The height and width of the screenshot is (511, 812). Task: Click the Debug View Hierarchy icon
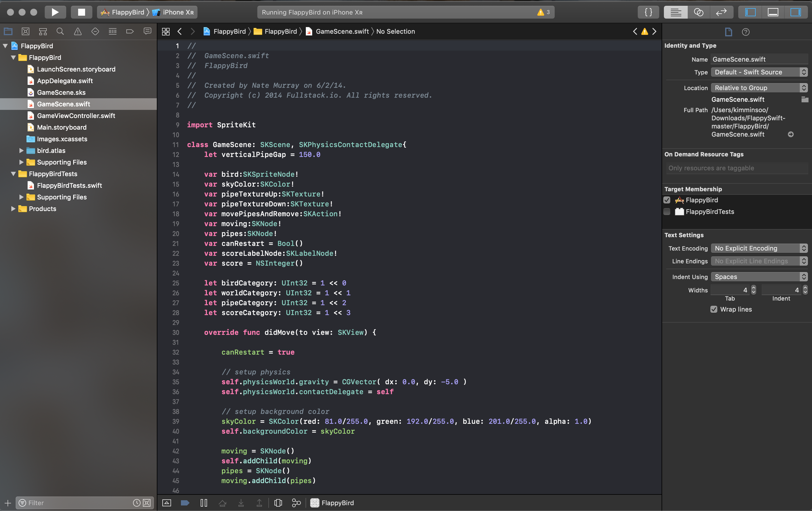tap(278, 503)
